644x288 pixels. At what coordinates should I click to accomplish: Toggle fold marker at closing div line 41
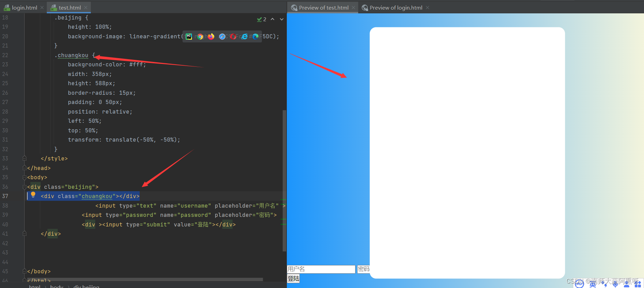(25, 234)
